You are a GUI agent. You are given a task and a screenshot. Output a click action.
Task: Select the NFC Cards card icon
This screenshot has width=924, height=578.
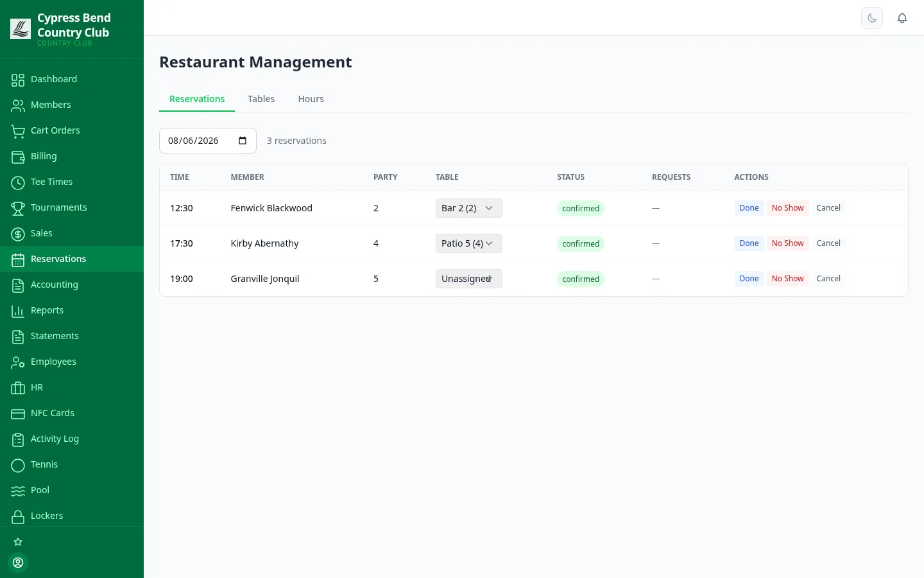click(18, 414)
